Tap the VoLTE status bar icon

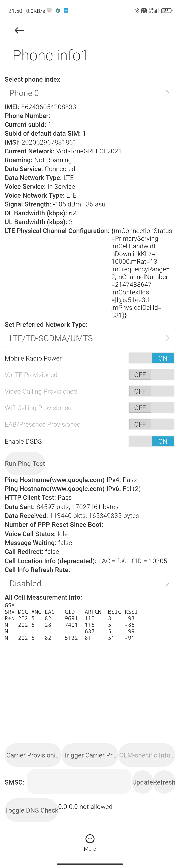144,11
